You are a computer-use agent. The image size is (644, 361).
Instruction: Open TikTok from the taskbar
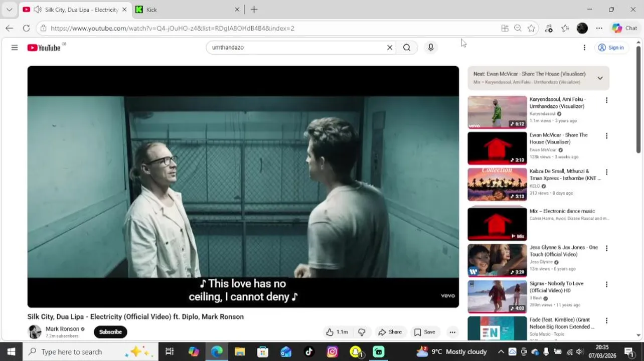click(309, 351)
